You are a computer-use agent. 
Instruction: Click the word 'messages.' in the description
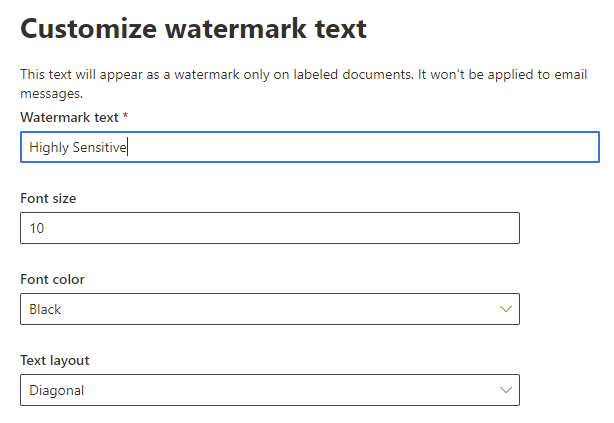pyautogui.click(x=51, y=93)
